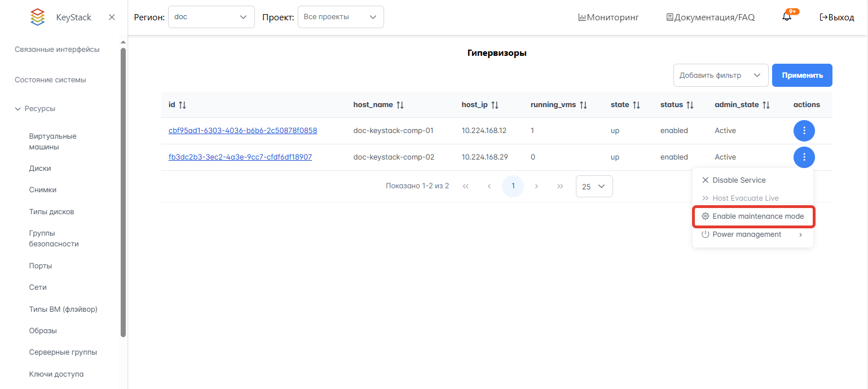The image size is (868, 389).
Task: Select Enable maintenance mode menu item
Action: pos(753,216)
